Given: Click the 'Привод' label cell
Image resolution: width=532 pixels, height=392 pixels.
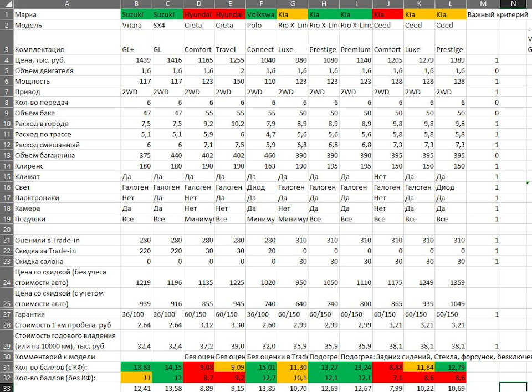Looking at the screenshot, I should (x=67, y=91).
